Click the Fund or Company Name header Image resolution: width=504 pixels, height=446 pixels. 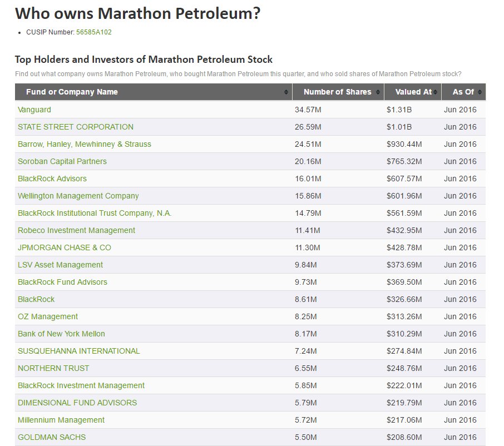(154, 92)
